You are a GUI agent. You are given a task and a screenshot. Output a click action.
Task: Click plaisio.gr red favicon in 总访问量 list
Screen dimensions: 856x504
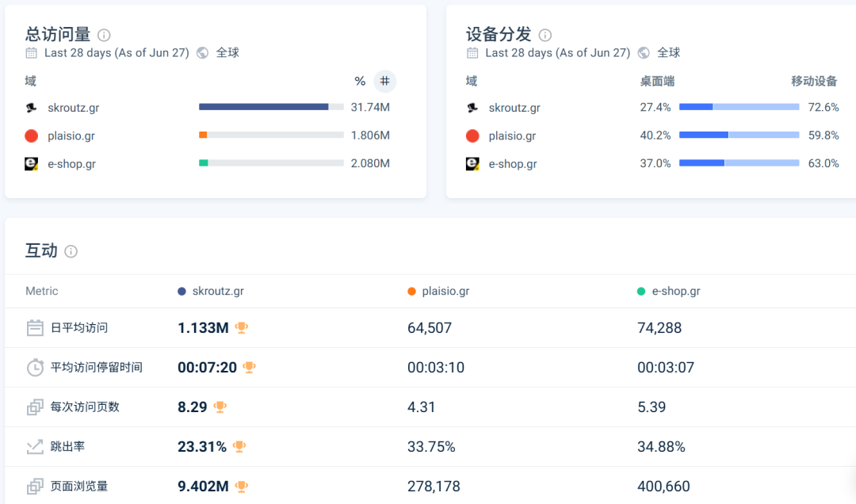pyautogui.click(x=32, y=136)
